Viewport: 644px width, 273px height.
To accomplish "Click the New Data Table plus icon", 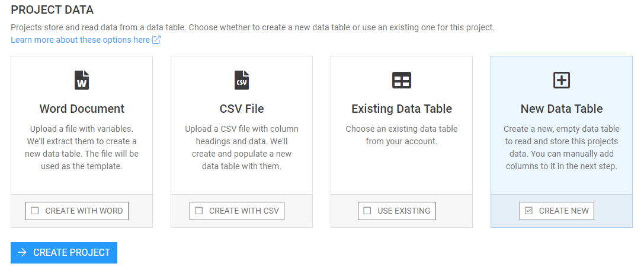I will (x=562, y=80).
